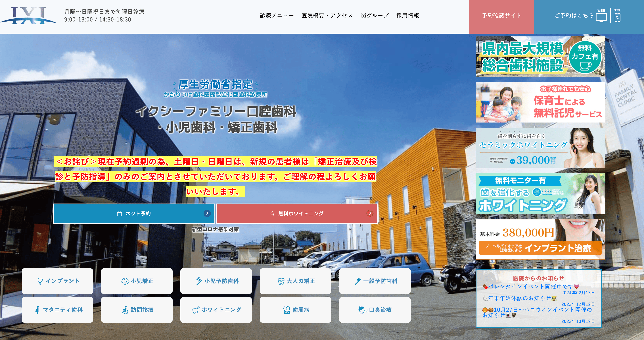Click the インプラント治療 380,000円 banner
This screenshot has width=644, height=340.
pos(540,239)
